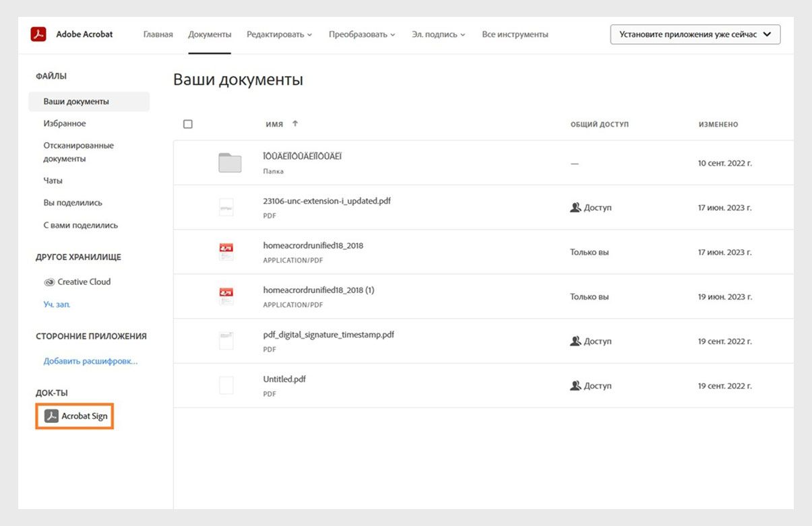The width and height of the screenshot is (812, 526).
Task: Toggle the select-all checkbox above the file list
Action: pos(187,123)
